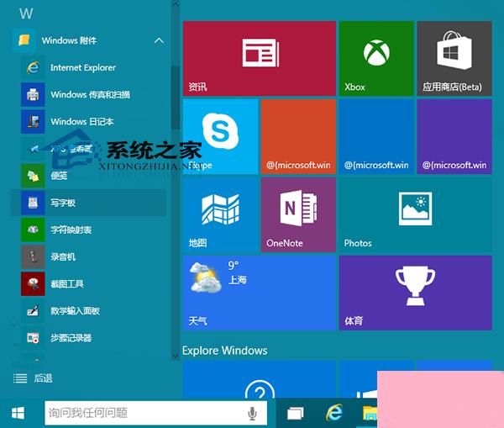
Task: Click the microphone icon in search box
Action: (252, 413)
